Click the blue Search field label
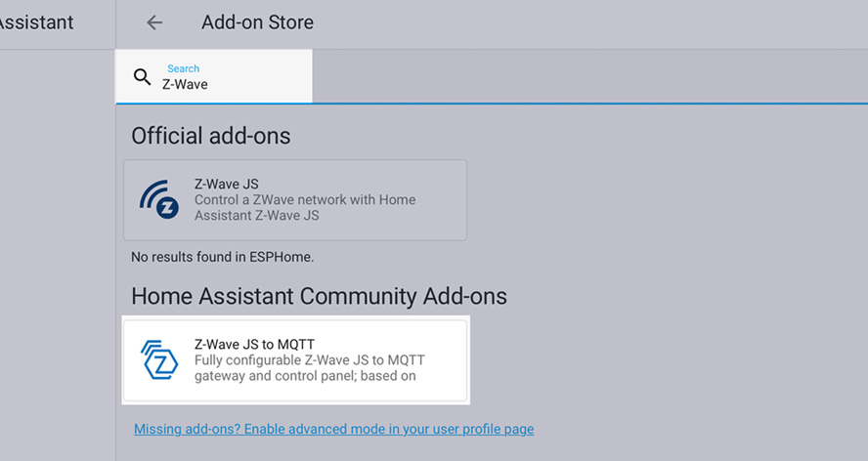The width and height of the screenshot is (868, 461). tap(183, 68)
